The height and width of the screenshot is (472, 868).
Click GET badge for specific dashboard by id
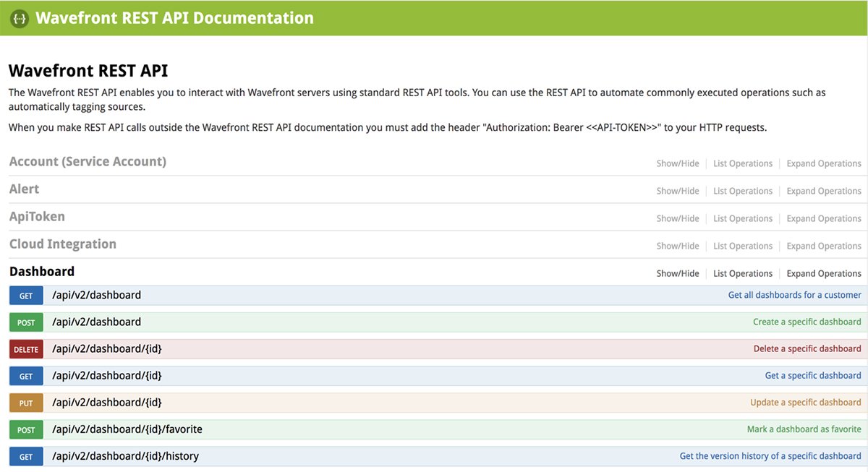tap(26, 376)
